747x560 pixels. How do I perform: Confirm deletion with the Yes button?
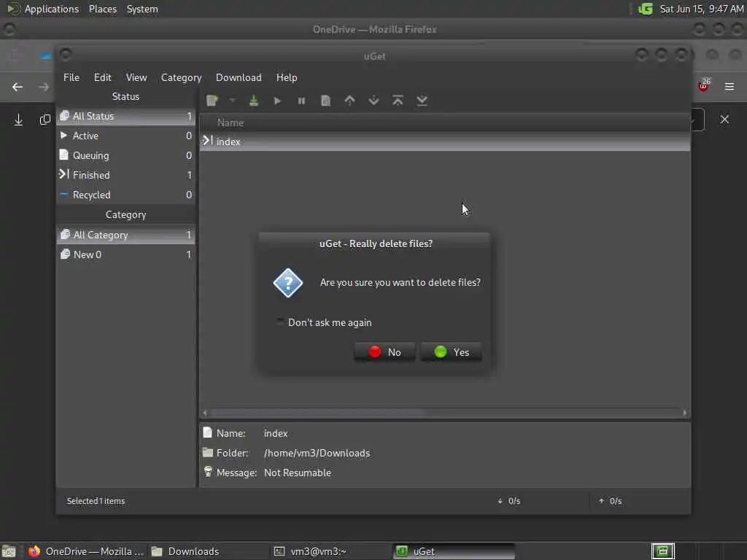pos(451,352)
